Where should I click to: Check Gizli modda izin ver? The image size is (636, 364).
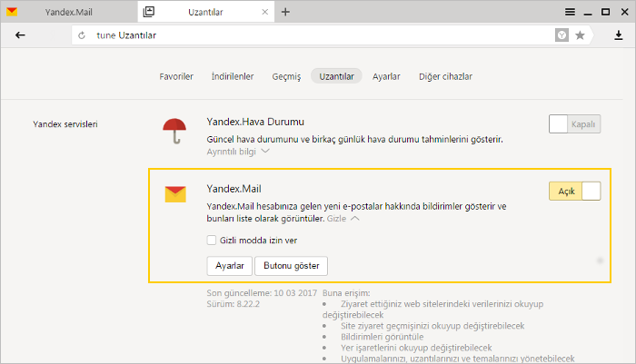(x=212, y=241)
